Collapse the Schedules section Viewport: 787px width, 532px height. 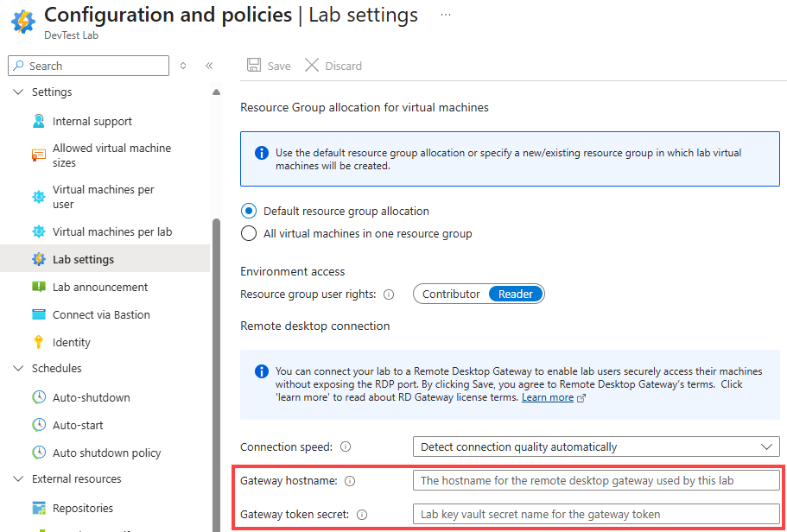(19, 369)
